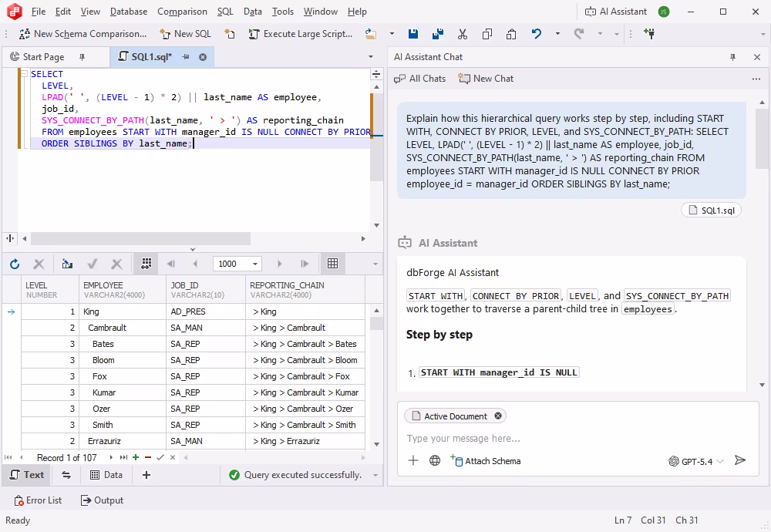
Task: Add a new view with the plus tab
Action: point(146,475)
